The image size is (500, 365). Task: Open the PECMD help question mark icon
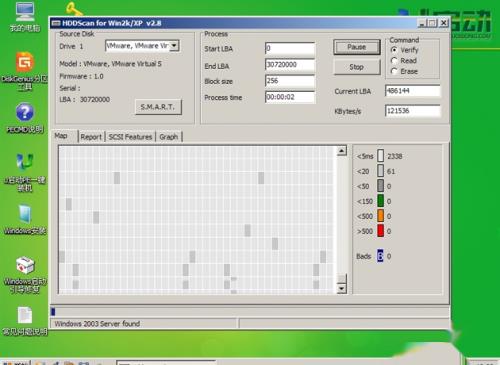click(x=25, y=113)
